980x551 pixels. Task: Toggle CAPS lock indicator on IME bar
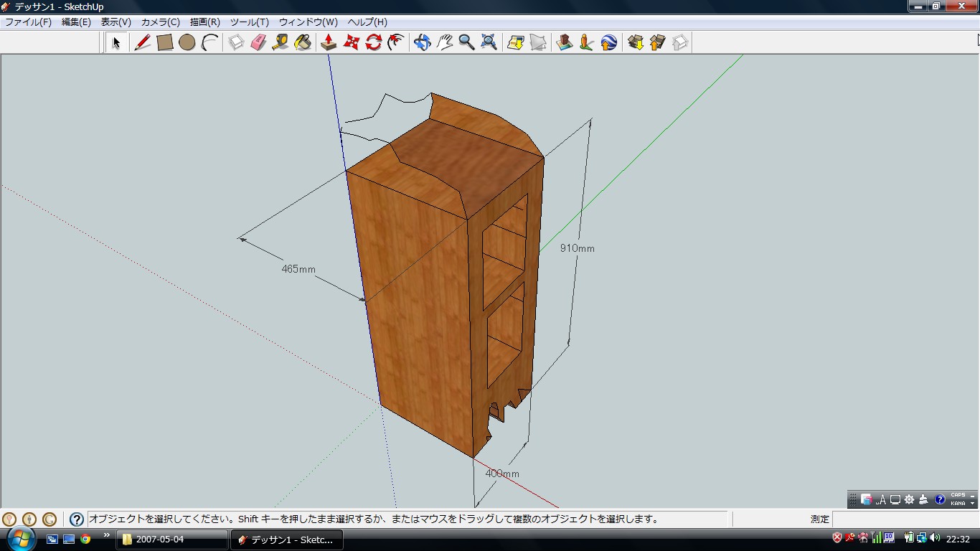[x=958, y=495]
